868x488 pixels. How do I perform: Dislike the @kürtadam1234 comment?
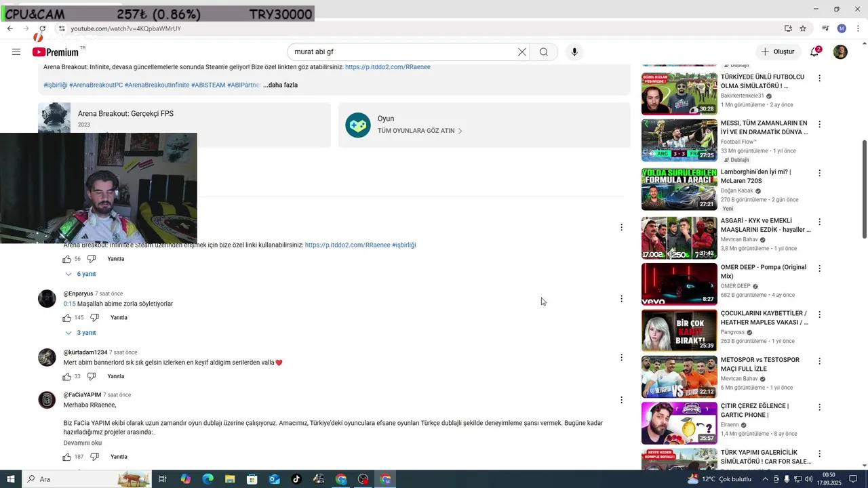point(92,377)
